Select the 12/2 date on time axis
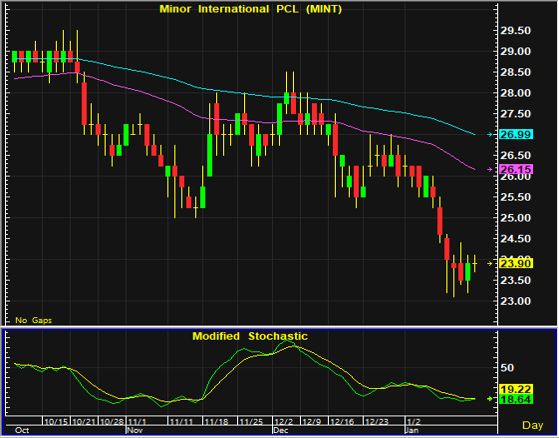Viewport: 559px width, 438px height. tap(283, 422)
